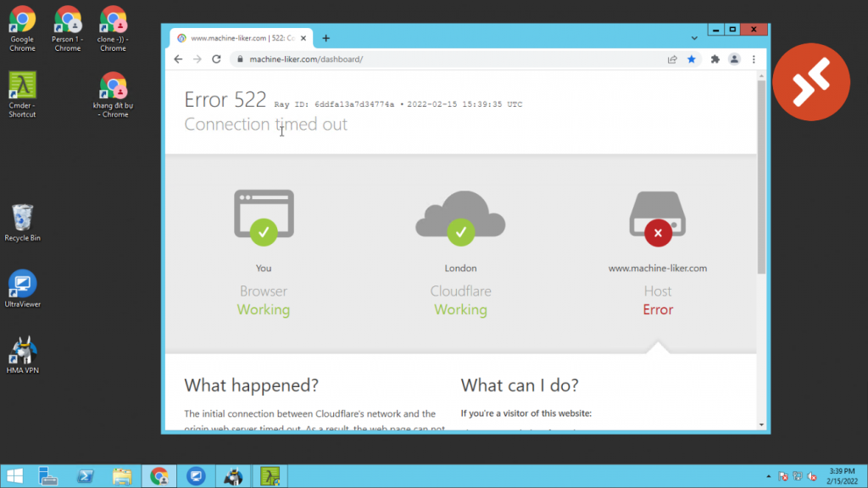The width and height of the screenshot is (868, 488).
Task: Open the Recycle Bin on desktop
Action: [22, 222]
